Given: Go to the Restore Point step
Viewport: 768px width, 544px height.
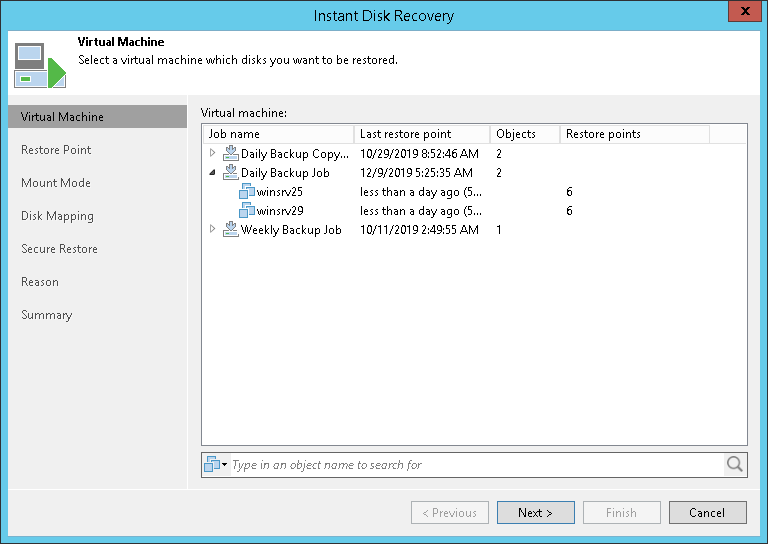Looking at the screenshot, I should tap(56, 150).
